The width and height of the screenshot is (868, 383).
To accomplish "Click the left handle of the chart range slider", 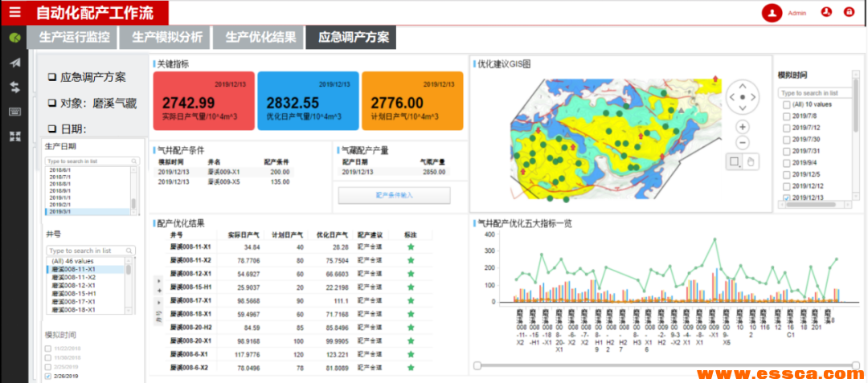I will point(478,366).
